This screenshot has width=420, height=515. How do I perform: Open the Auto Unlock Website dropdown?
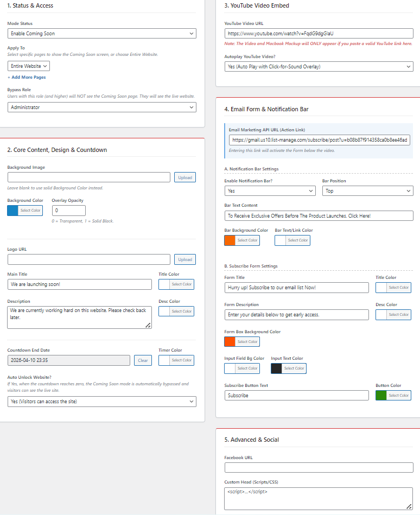(102, 402)
